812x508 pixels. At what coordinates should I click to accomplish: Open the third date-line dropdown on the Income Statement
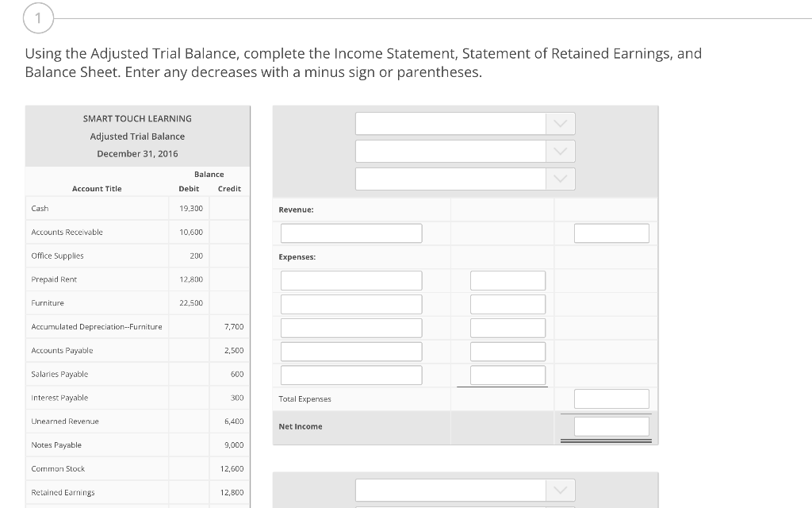[465, 179]
